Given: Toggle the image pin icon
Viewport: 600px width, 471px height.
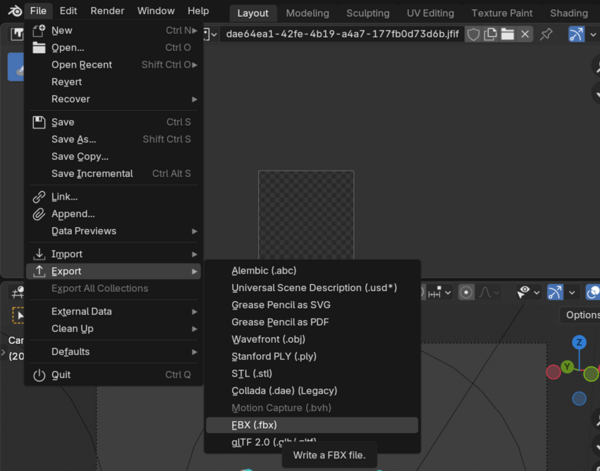Looking at the screenshot, I should pyautogui.click(x=546, y=34).
